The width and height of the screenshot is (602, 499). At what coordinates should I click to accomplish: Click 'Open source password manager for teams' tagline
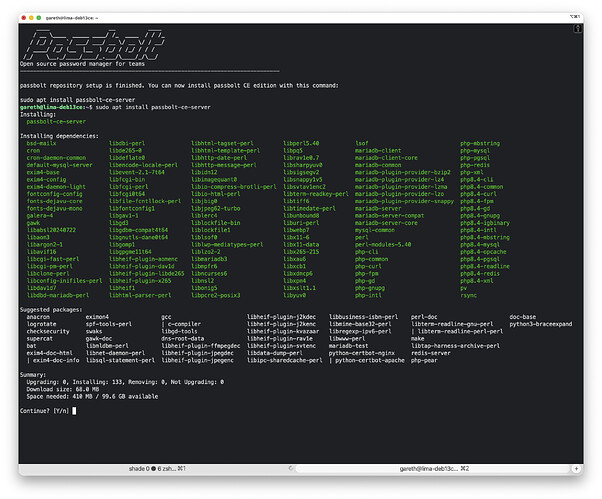point(82,64)
